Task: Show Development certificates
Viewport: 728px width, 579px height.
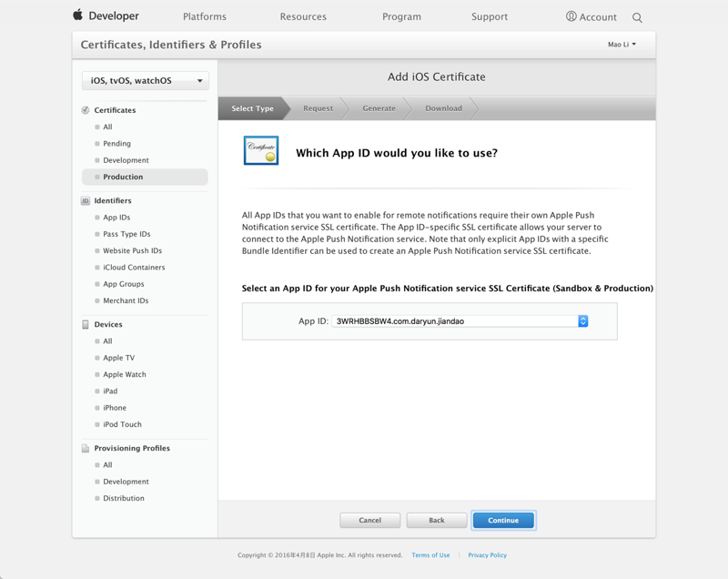Action: [x=126, y=160]
